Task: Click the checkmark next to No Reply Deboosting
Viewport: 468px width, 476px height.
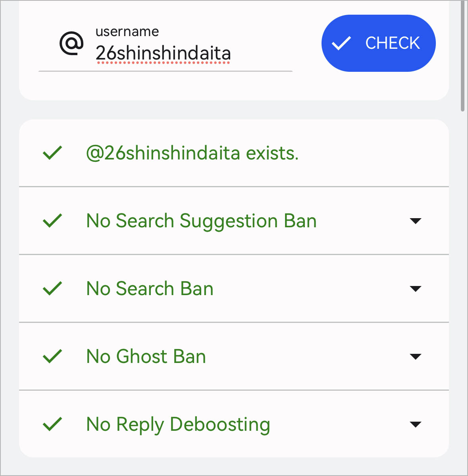Action: point(52,424)
